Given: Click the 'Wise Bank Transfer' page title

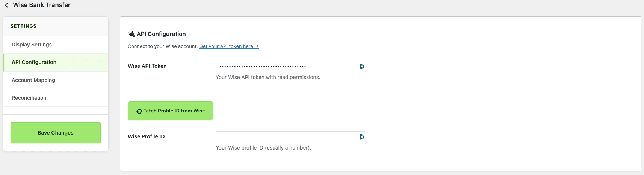Looking at the screenshot, I should [42, 5].
